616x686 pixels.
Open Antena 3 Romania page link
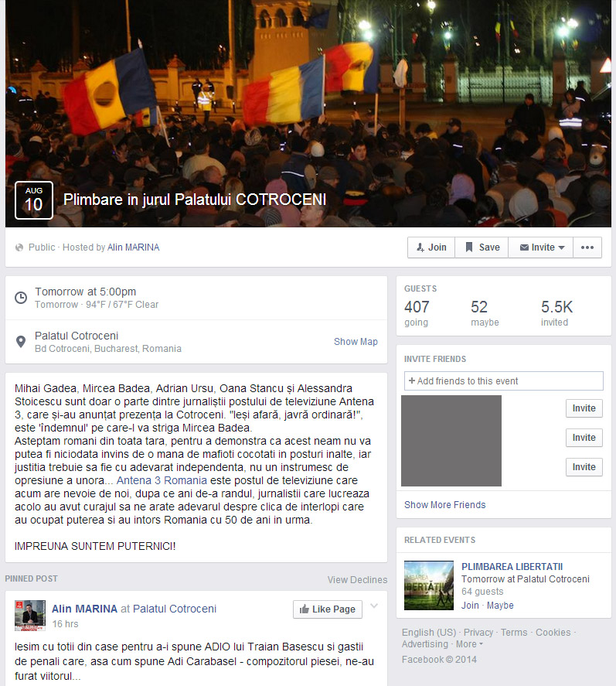pos(162,480)
